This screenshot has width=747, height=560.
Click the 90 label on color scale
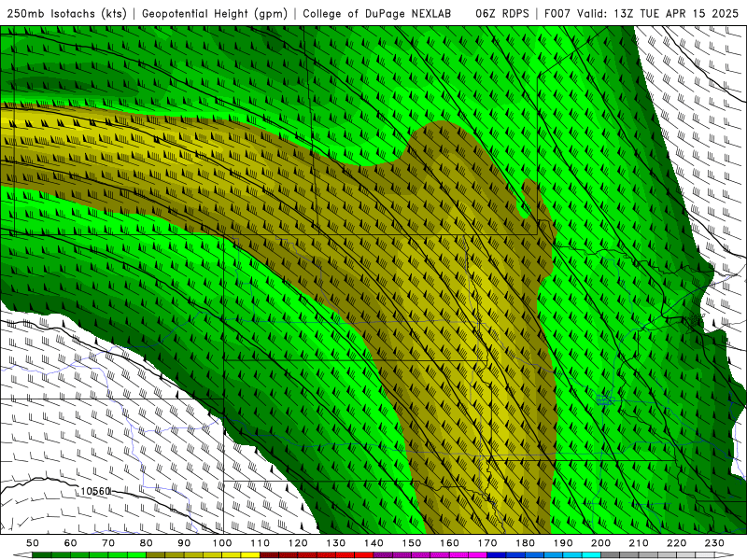click(x=184, y=543)
